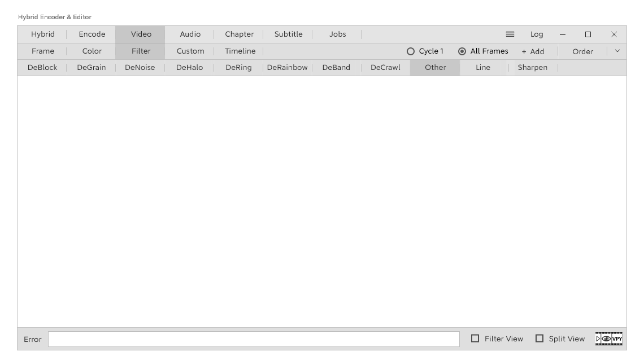Select the All Frames radio button

[462, 51]
